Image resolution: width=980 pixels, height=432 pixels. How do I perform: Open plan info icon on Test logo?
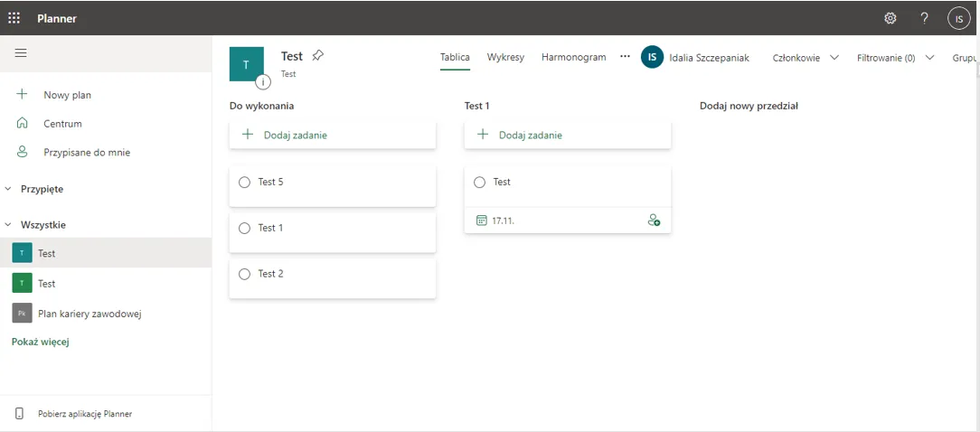point(263,82)
